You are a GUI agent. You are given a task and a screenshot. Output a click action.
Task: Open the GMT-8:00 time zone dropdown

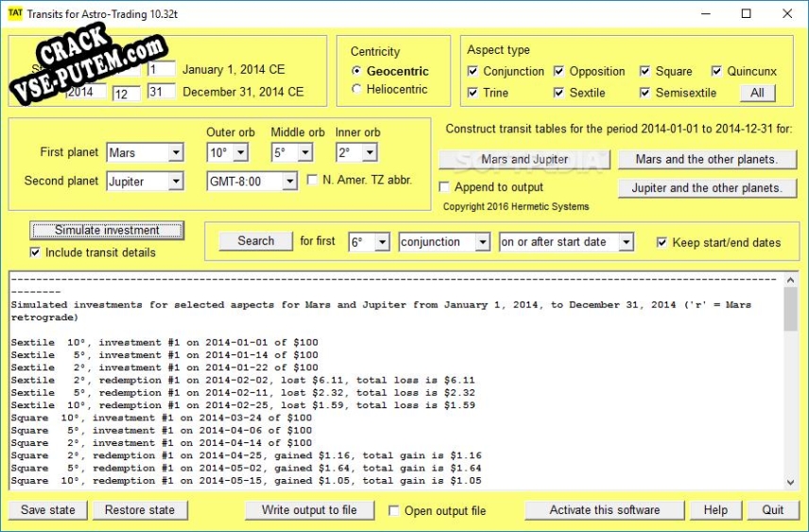pos(251,181)
